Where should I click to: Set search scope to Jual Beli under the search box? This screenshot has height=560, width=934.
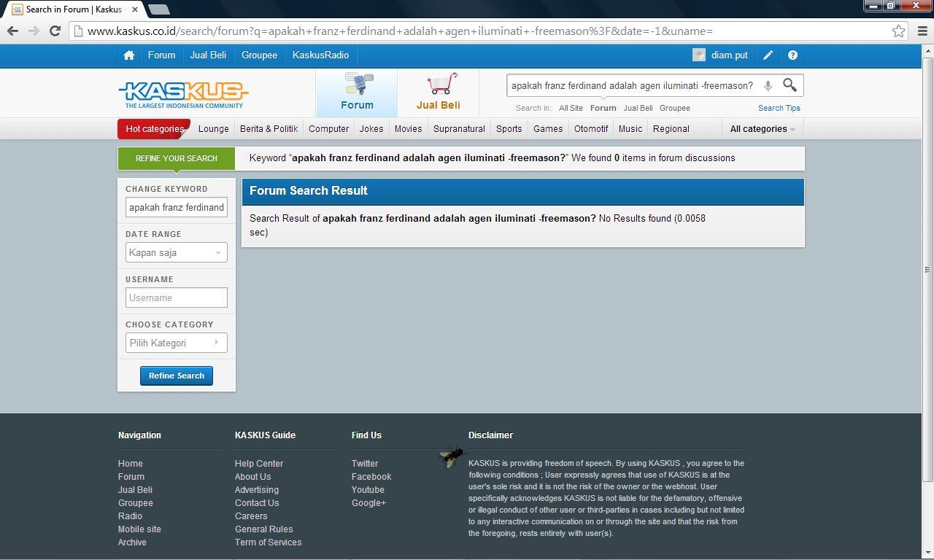click(x=638, y=108)
